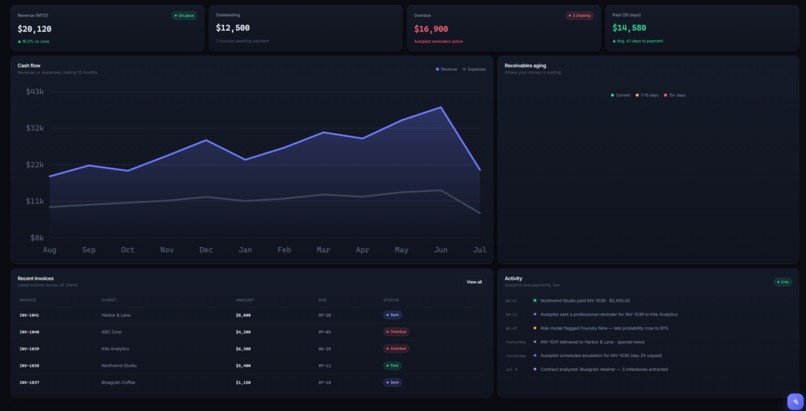The height and width of the screenshot is (411, 806).
Task: Open invoice INV-1040
Action: (29, 332)
